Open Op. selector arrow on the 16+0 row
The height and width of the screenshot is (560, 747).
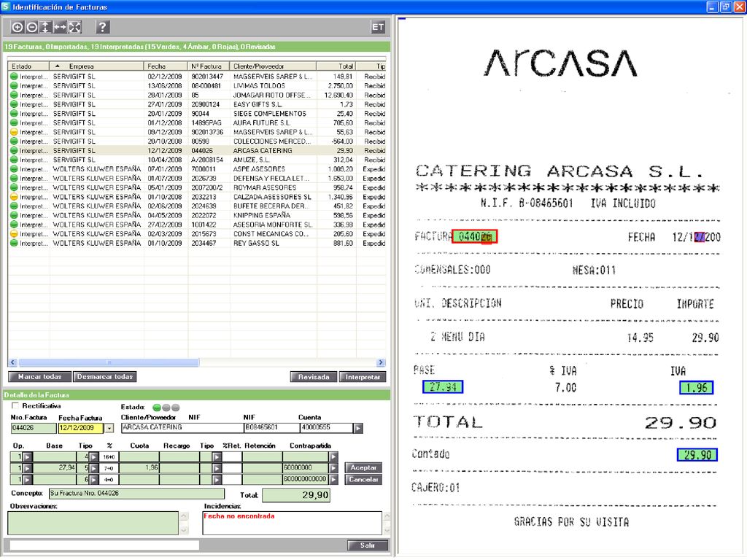(27, 456)
